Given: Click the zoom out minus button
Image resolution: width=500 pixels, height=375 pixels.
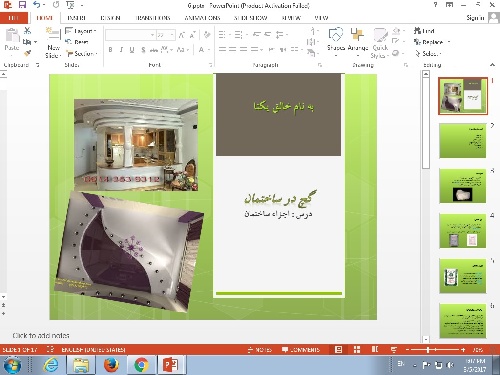Looking at the screenshot, I should [407, 349].
